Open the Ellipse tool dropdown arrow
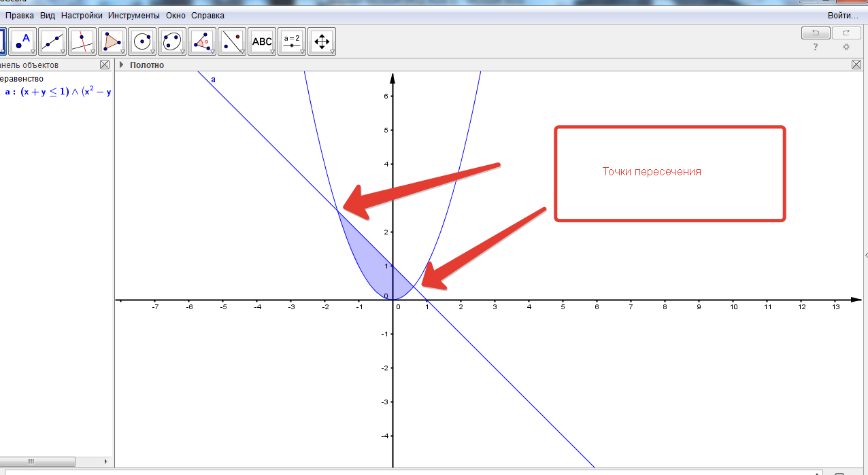This screenshot has height=475, width=868. [x=182, y=52]
